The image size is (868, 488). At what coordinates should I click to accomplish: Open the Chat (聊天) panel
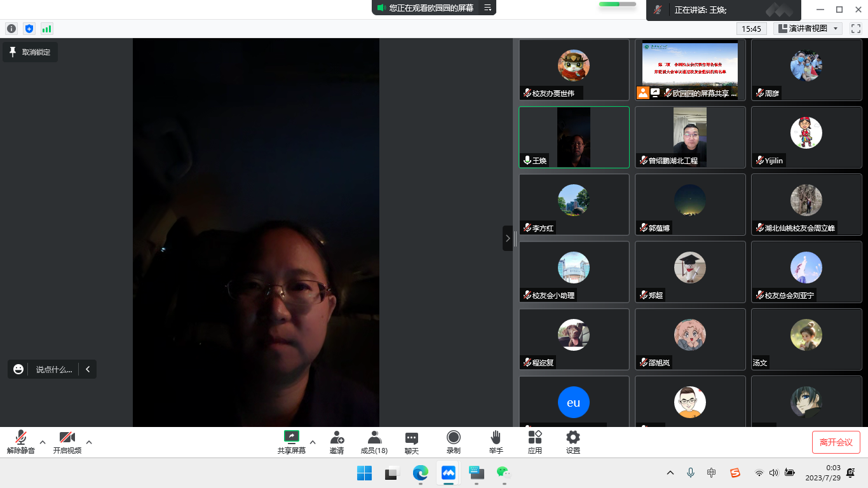pos(412,442)
